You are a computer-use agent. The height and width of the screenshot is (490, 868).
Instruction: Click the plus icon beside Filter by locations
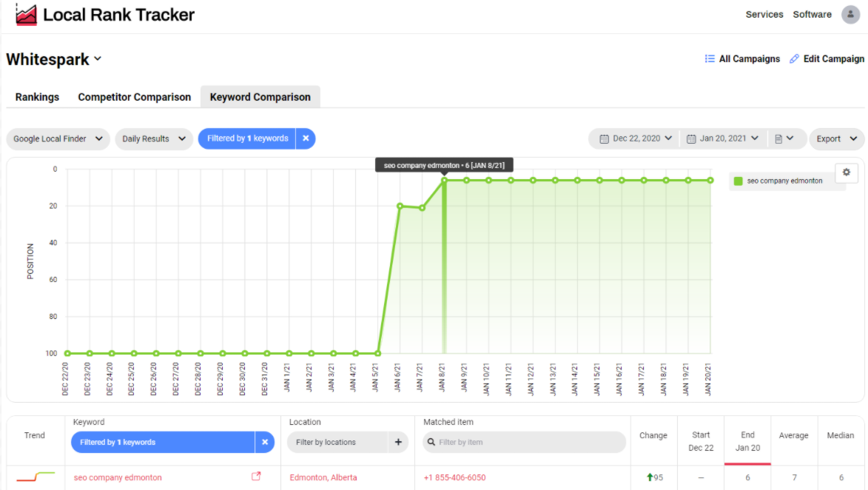point(397,443)
